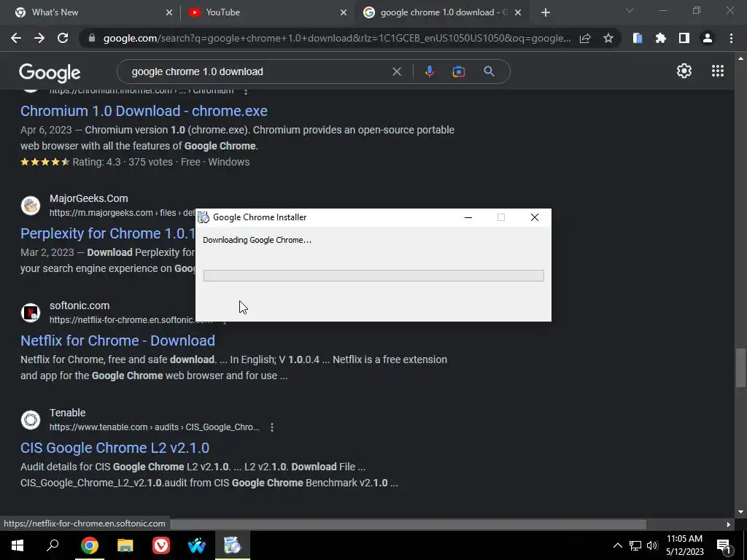
Task: Open CIS Google Chrome L2 v2.1.0 result
Action: click(x=115, y=448)
